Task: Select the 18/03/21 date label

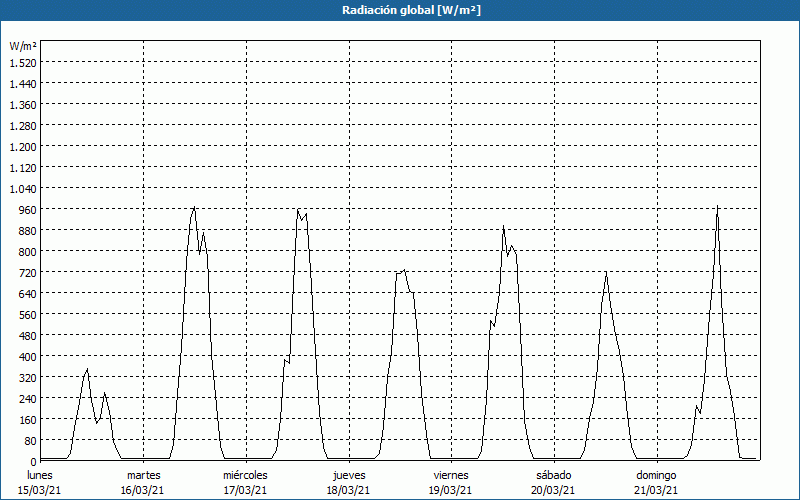Action: [x=348, y=490]
